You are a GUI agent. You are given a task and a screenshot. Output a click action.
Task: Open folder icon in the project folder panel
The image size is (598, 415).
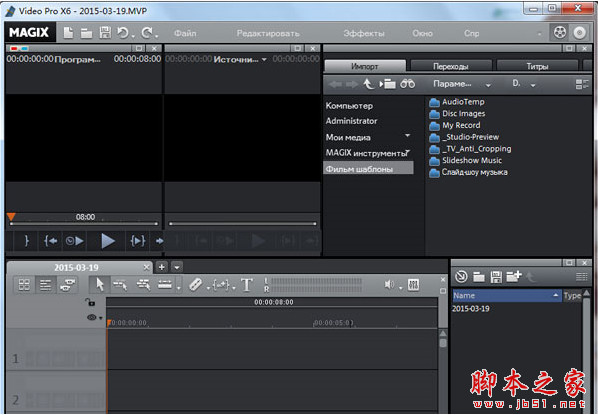coord(479,277)
